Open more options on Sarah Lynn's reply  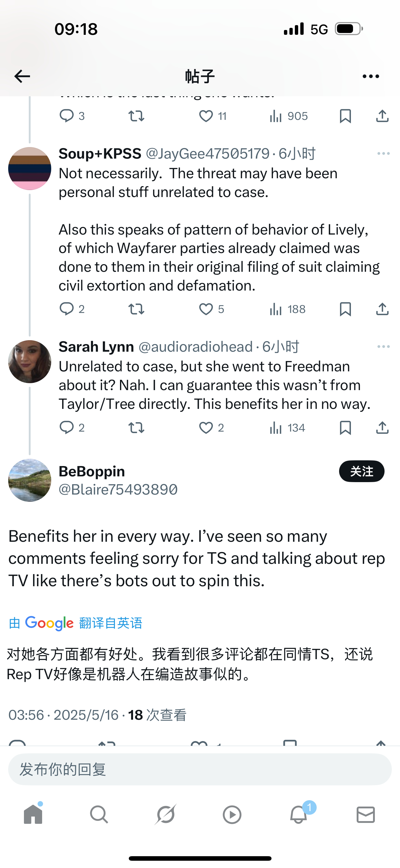point(383,347)
